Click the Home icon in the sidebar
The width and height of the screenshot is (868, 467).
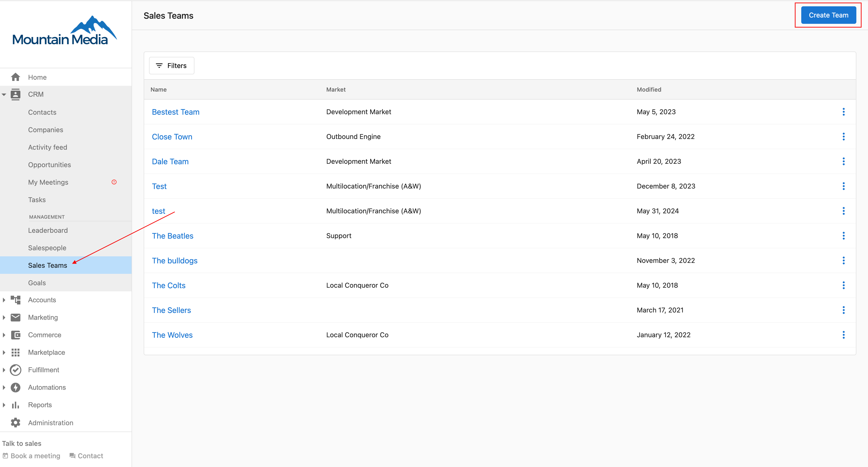click(16, 77)
